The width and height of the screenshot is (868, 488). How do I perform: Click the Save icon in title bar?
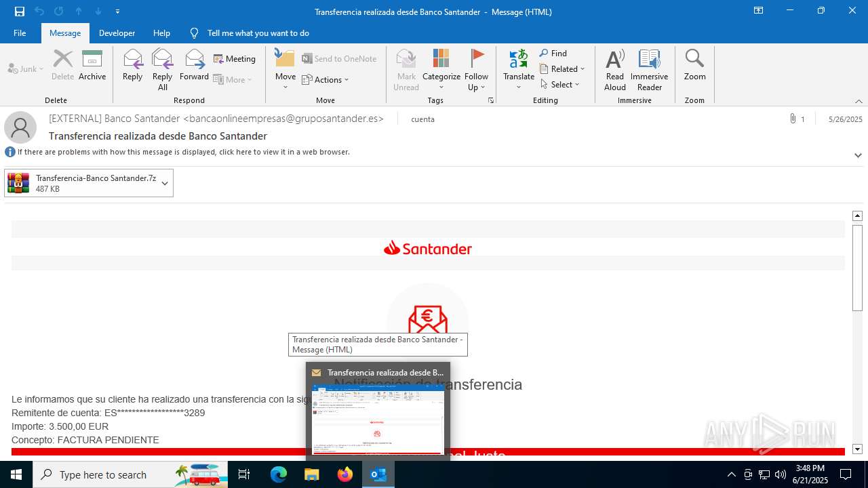pyautogui.click(x=20, y=11)
